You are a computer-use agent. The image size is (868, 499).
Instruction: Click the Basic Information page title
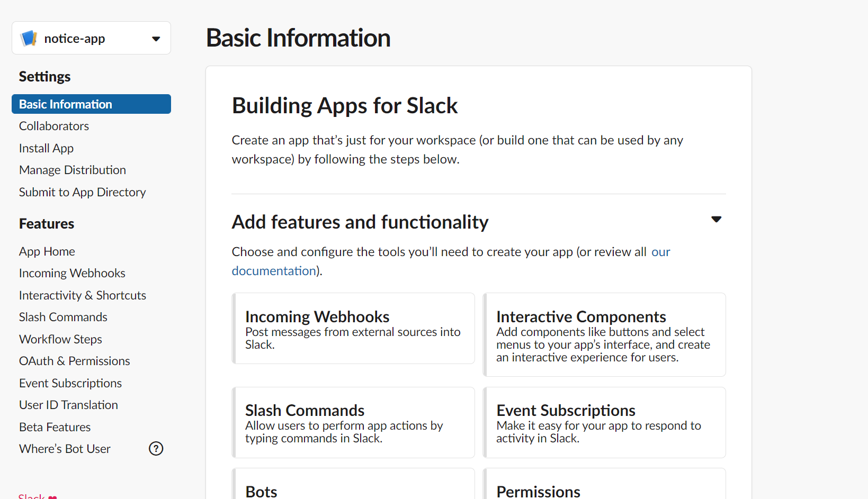(x=298, y=38)
